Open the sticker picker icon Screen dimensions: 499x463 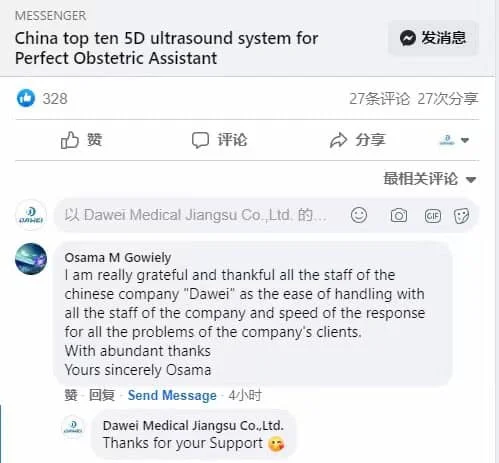[462, 216]
